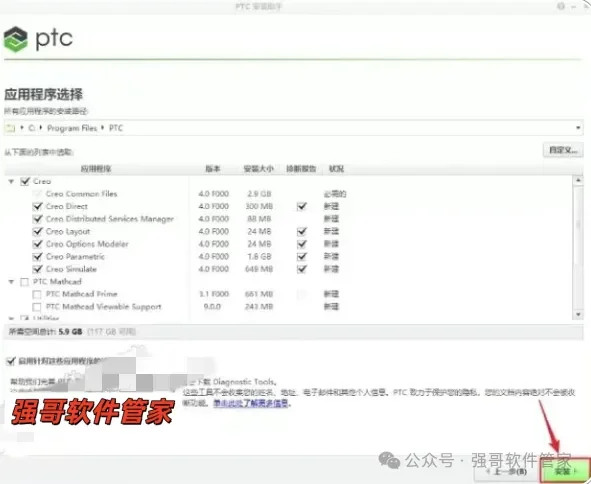Click the version column header
591x484 pixels.
click(213, 169)
